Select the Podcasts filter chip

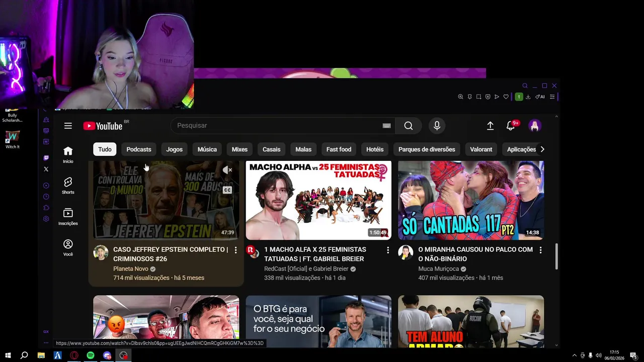139,149
